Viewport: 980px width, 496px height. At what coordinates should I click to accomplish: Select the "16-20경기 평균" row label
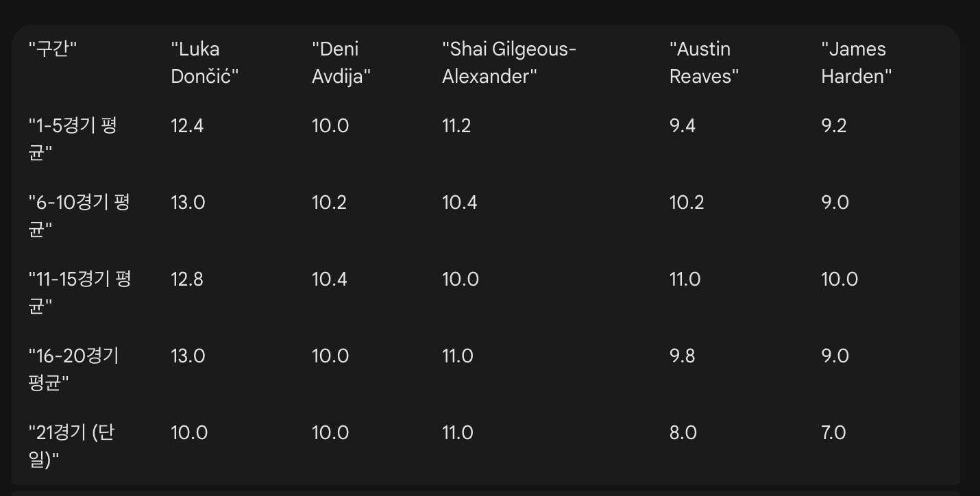pos(74,369)
